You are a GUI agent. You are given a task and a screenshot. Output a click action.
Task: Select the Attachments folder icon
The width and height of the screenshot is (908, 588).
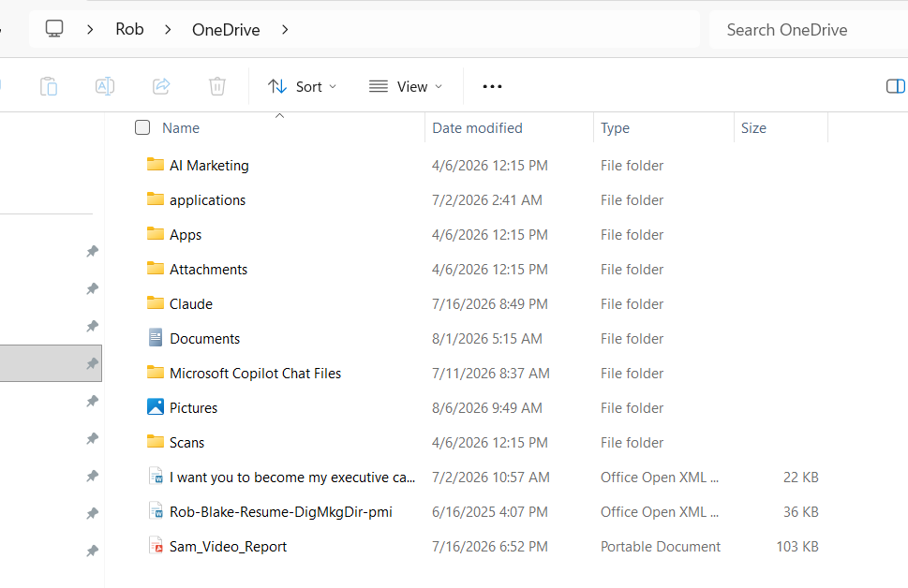156,269
